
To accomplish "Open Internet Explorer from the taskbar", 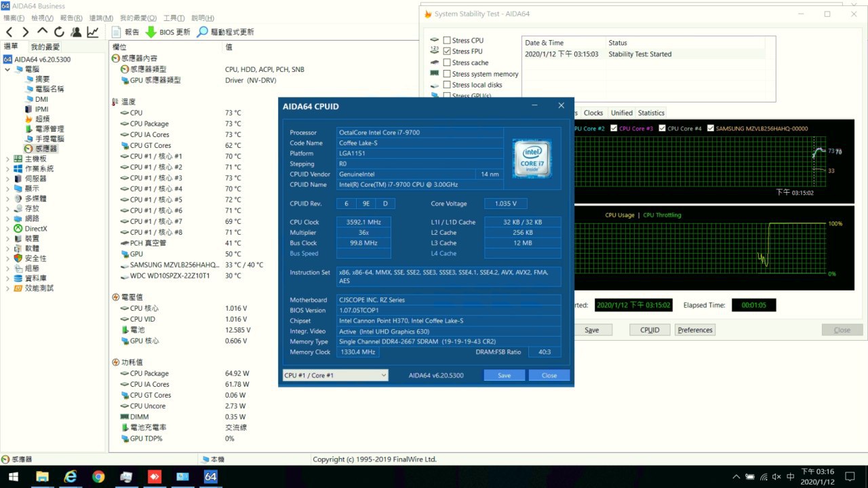I will tap(70, 476).
